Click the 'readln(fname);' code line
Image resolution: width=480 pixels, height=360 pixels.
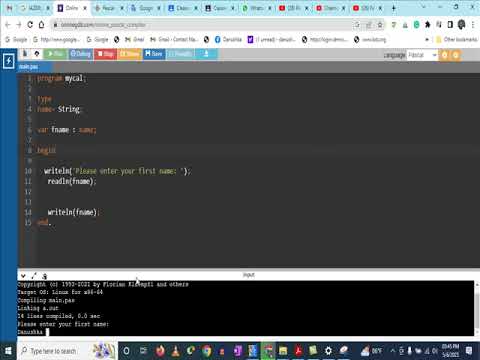pyautogui.click(x=72, y=181)
